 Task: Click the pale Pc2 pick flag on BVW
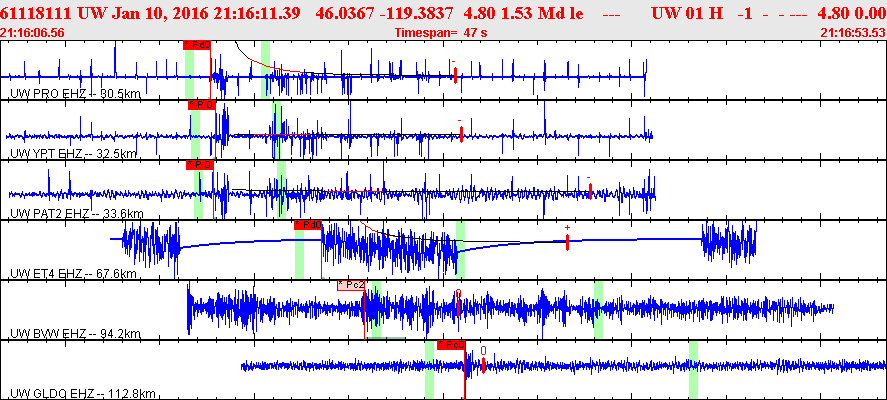point(351,285)
